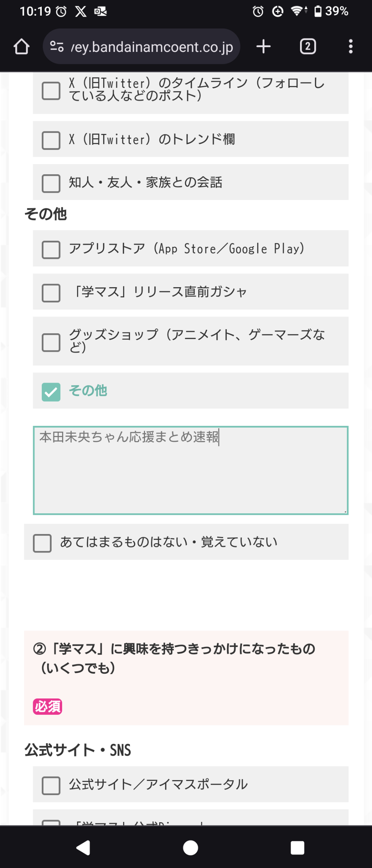Tap the browser home icon

21,46
